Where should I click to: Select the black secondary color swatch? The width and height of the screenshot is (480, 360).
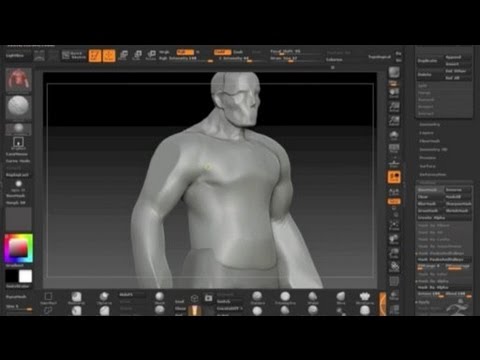11,277
